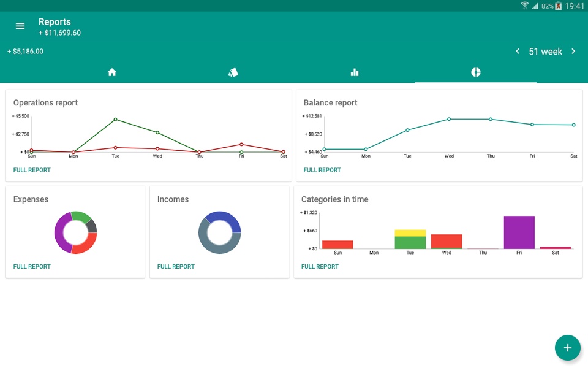Tap the Wi-Fi status icon
The width and height of the screenshot is (588, 368).
[x=525, y=6]
